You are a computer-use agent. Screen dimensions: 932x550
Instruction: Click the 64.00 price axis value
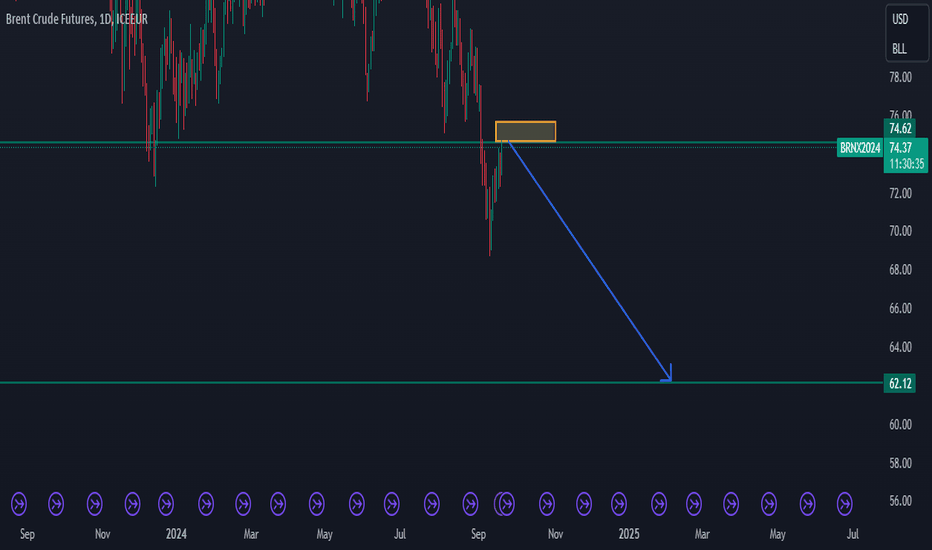(900, 347)
